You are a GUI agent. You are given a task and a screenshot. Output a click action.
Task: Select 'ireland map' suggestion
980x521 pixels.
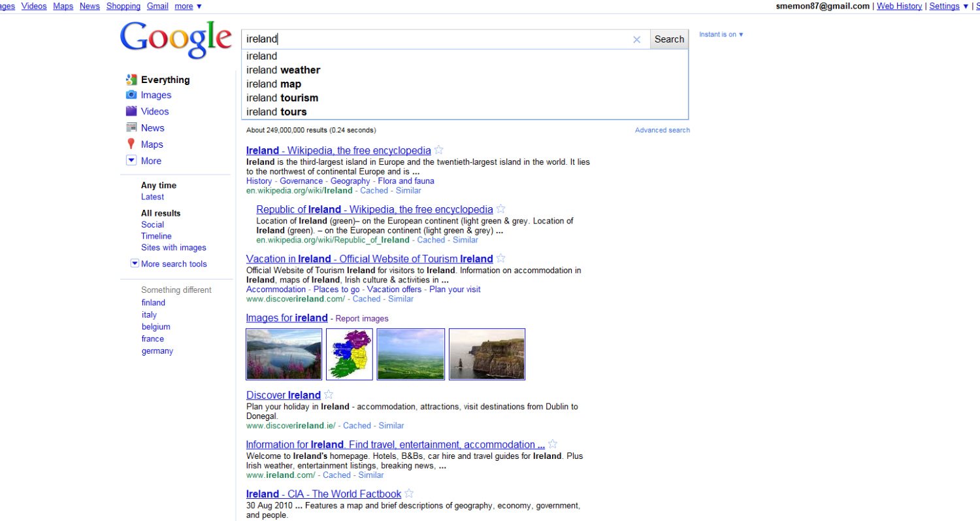click(465, 84)
